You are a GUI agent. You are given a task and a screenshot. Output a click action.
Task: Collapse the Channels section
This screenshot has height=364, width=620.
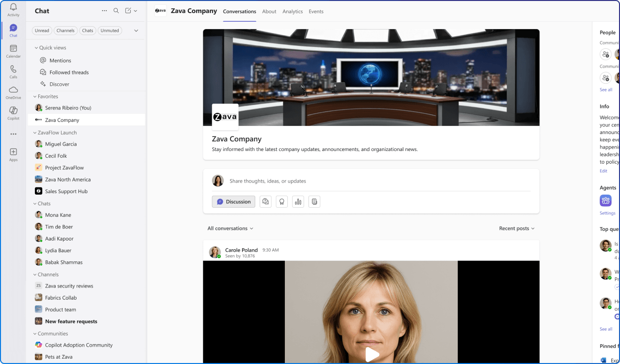pyautogui.click(x=46, y=274)
